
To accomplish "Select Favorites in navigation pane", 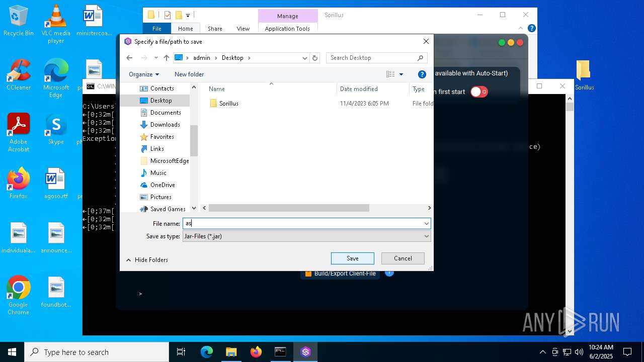I will coord(162,137).
